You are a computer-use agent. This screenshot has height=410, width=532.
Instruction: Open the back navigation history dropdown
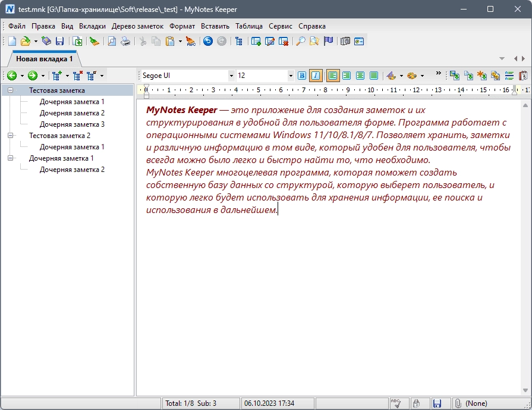[22, 76]
